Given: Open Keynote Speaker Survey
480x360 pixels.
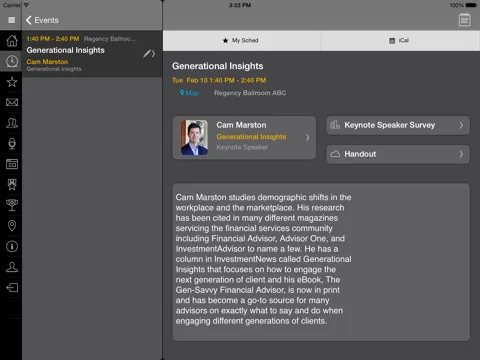Looking at the screenshot, I should pyautogui.click(x=398, y=125).
